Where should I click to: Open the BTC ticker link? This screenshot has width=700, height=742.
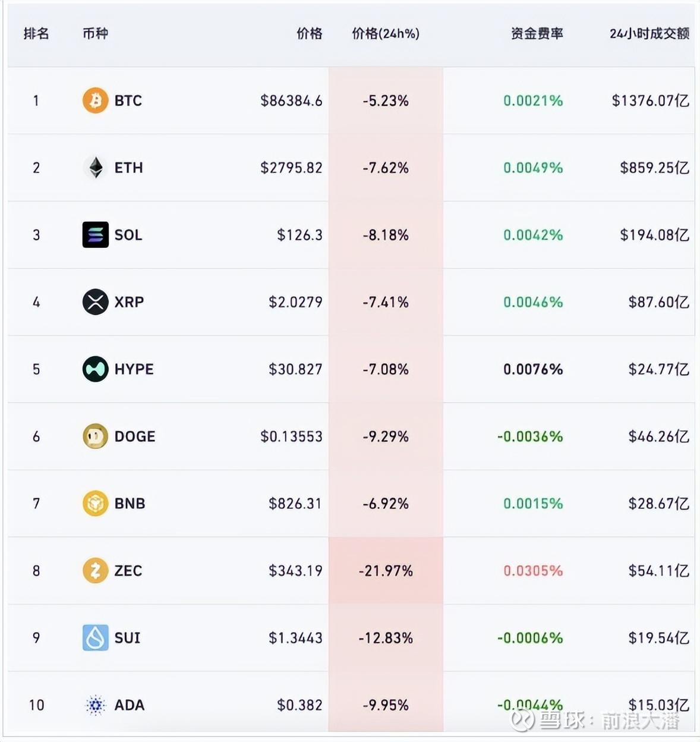[x=128, y=100]
